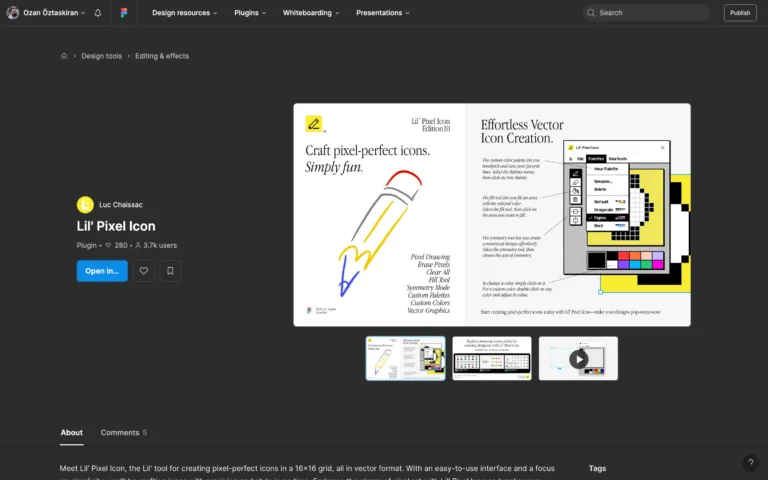The width and height of the screenshot is (768, 480).
Task: Go to Editing & effects breadcrumb
Action: click(x=162, y=56)
